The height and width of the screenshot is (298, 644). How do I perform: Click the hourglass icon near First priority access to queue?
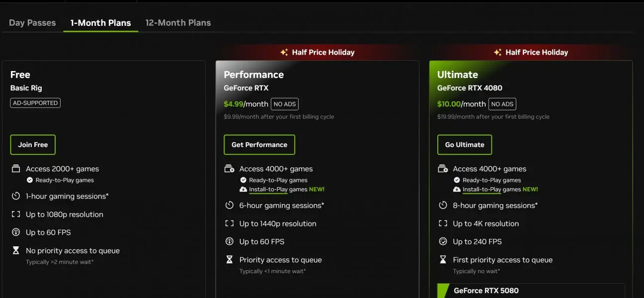tap(443, 259)
